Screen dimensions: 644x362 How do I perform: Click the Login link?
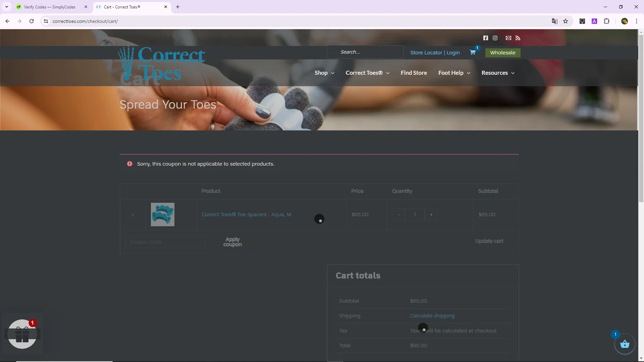[453, 53]
